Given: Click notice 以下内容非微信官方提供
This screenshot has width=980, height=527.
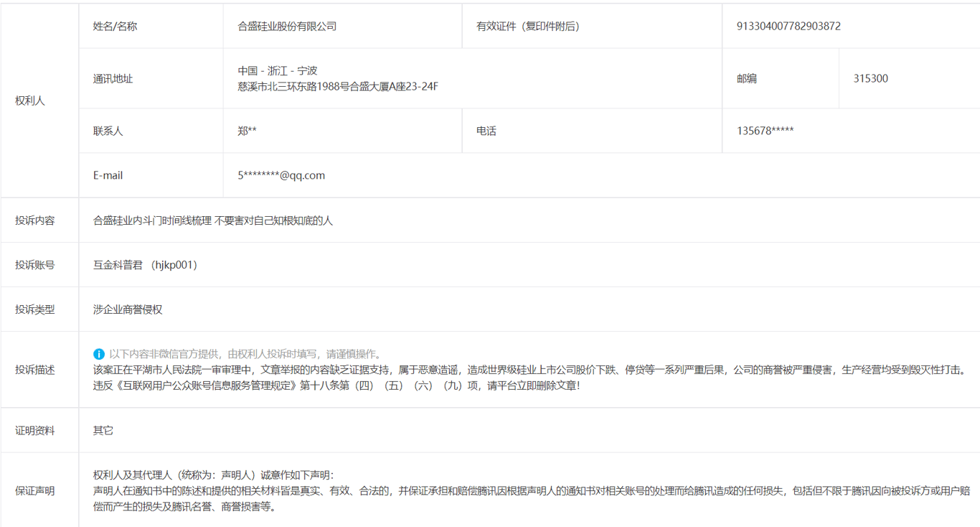Looking at the screenshot, I should [163, 354].
